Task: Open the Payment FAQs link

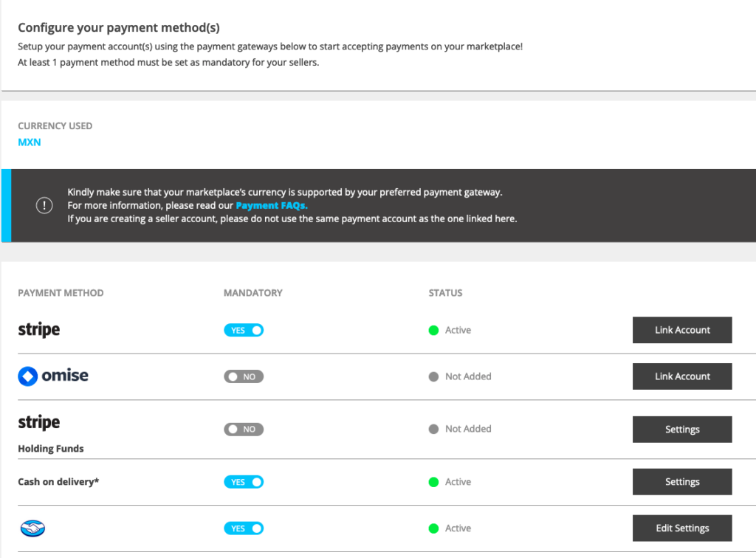Action: [x=271, y=206]
